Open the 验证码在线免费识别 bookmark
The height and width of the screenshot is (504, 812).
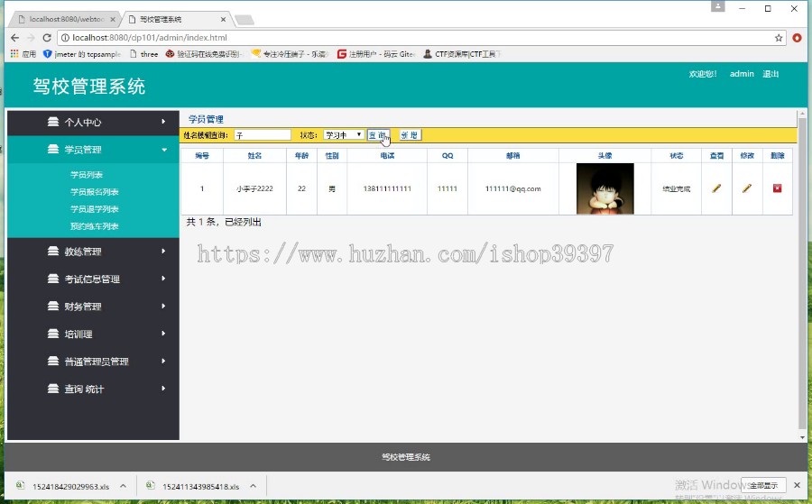tap(204, 54)
